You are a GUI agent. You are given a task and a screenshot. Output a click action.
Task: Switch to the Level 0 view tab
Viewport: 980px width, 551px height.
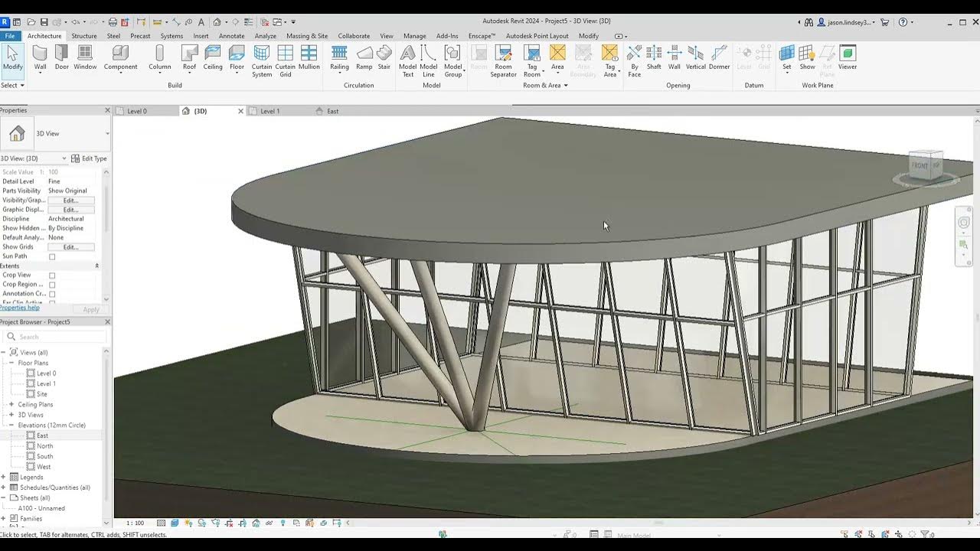point(137,111)
